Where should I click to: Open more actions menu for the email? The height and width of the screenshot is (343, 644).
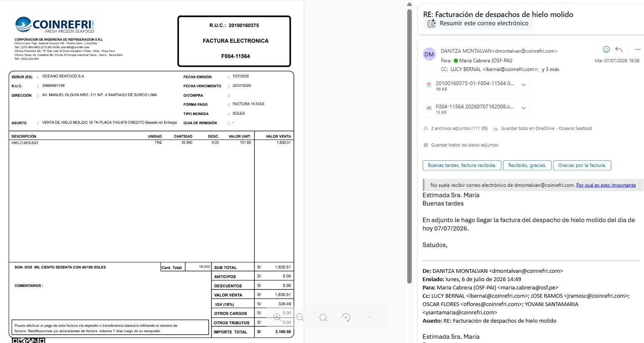(x=638, y=49)
